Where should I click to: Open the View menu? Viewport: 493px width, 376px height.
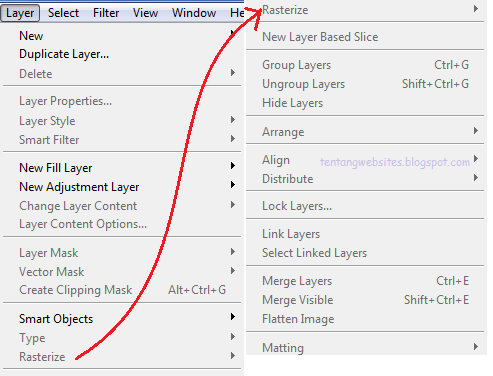[x=145, y=13]
